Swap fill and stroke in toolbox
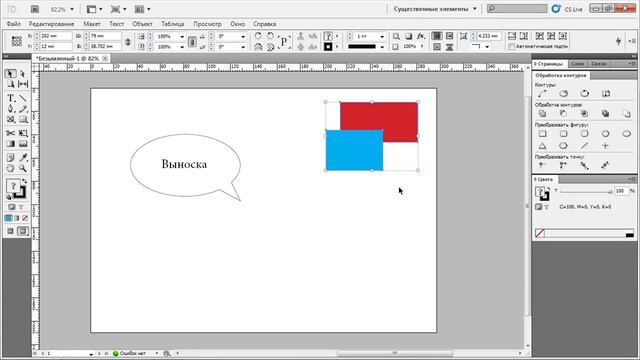Image resolution: width=640 pixels, height=360 pixels. [24, 181]
